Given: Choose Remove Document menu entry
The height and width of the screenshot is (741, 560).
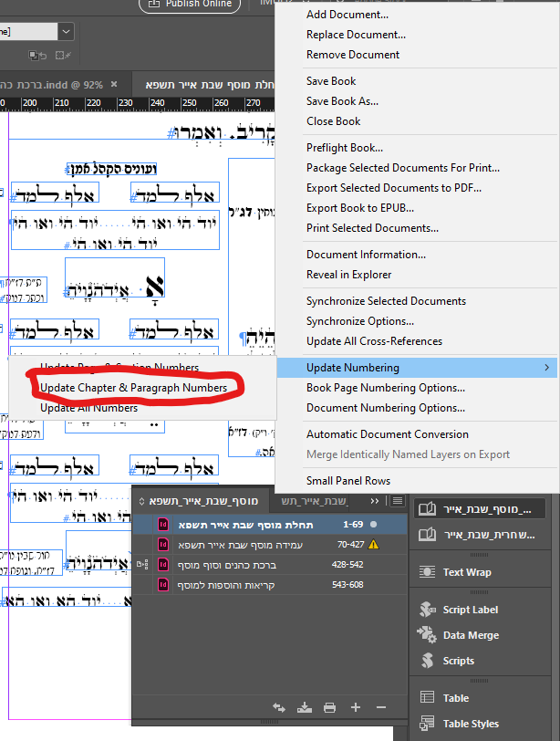Looking at the screenshot, I should [x=353, y=55].
